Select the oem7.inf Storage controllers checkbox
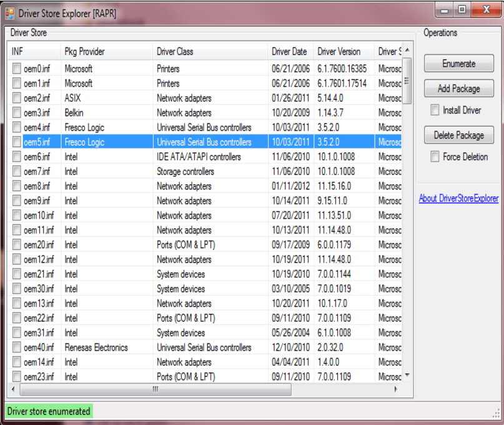Image resolution: width=504 pixels, height=425 pixels. 16,171
